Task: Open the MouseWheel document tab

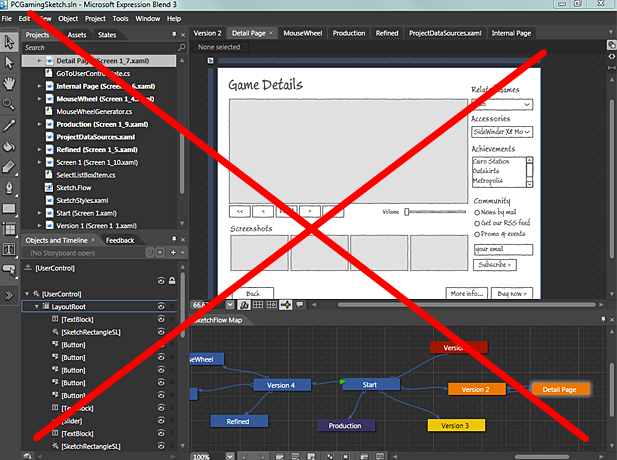Action: (303, 33)
